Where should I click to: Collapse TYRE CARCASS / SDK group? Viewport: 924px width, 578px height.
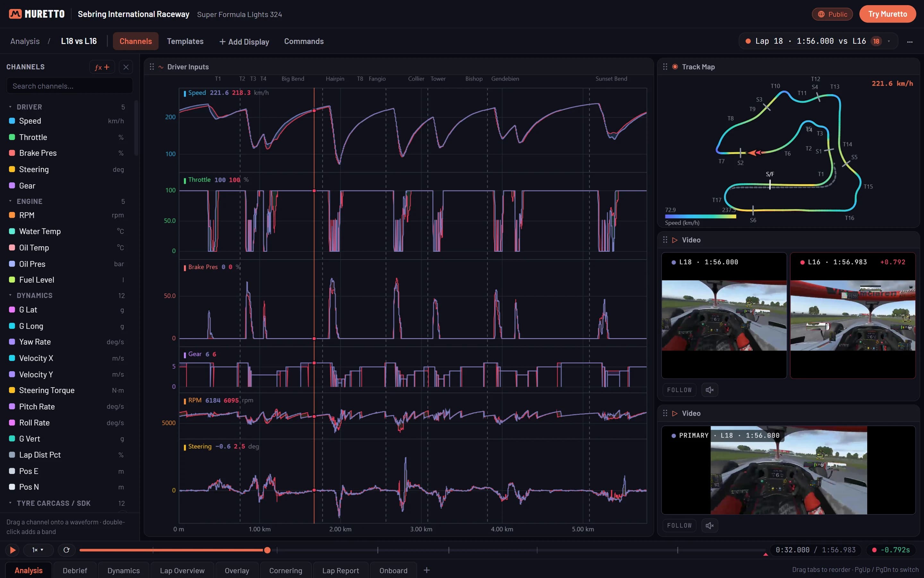tap(10, 503)
